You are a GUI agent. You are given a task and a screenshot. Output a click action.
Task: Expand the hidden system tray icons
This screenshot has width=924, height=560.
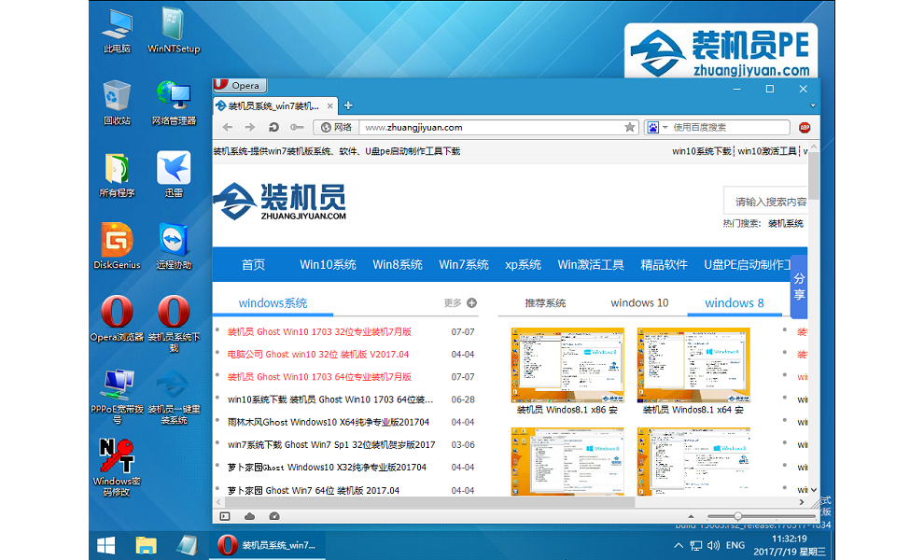679,544
